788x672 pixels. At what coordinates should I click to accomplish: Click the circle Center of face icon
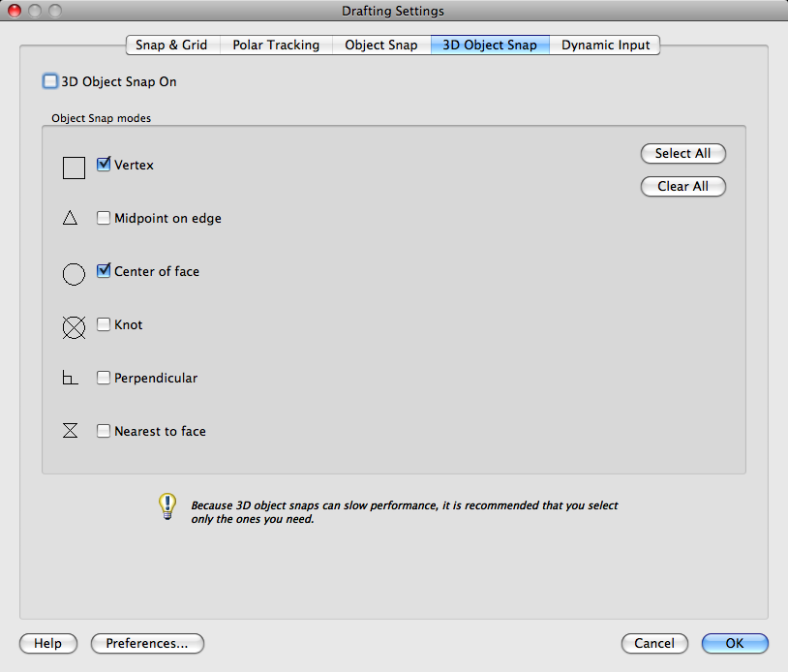pos(74,274)
